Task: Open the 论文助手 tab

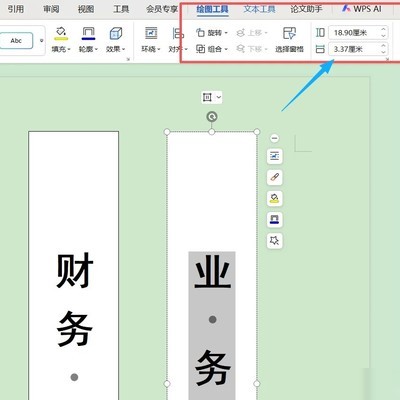Action: (306, 9)
